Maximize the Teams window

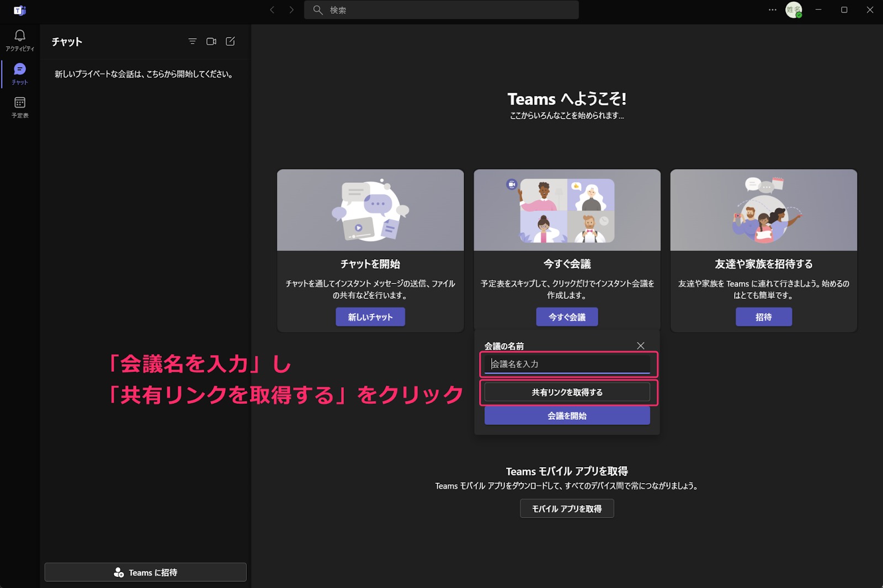click(x=844, y=10)
